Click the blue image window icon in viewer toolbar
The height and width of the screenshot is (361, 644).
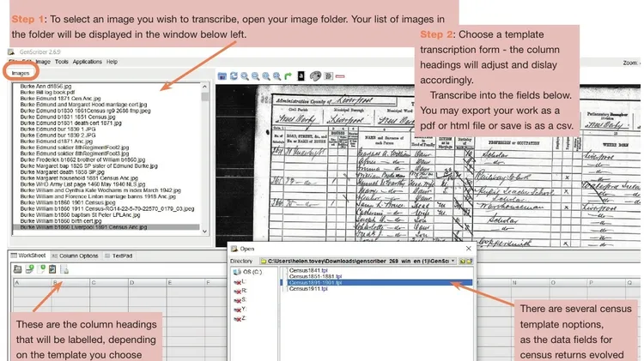(x=222, y=76)
